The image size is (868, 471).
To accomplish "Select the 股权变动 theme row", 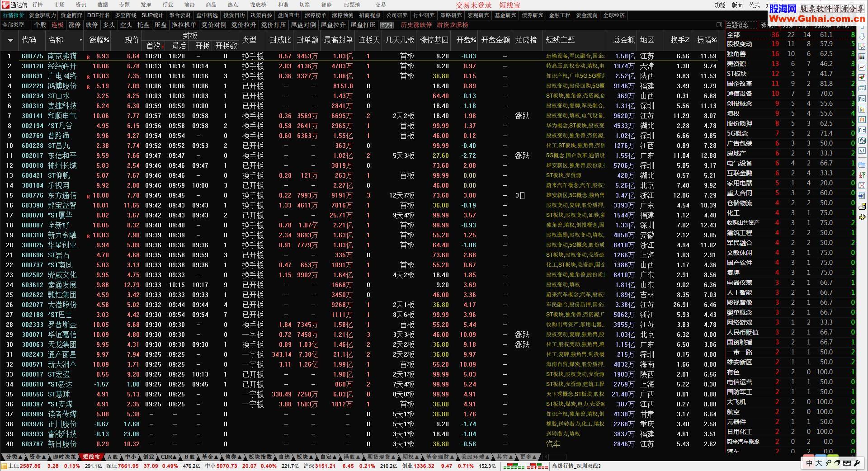I will click(x=790, y=44).
